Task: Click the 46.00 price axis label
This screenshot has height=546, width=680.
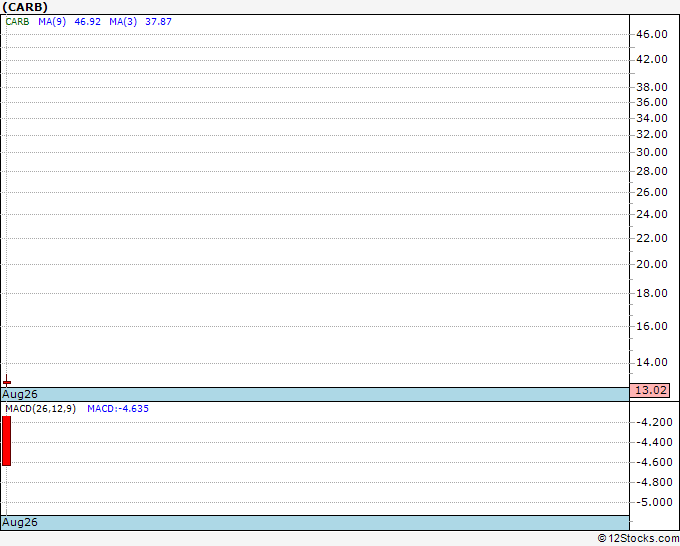Action: tap(652, 34)
